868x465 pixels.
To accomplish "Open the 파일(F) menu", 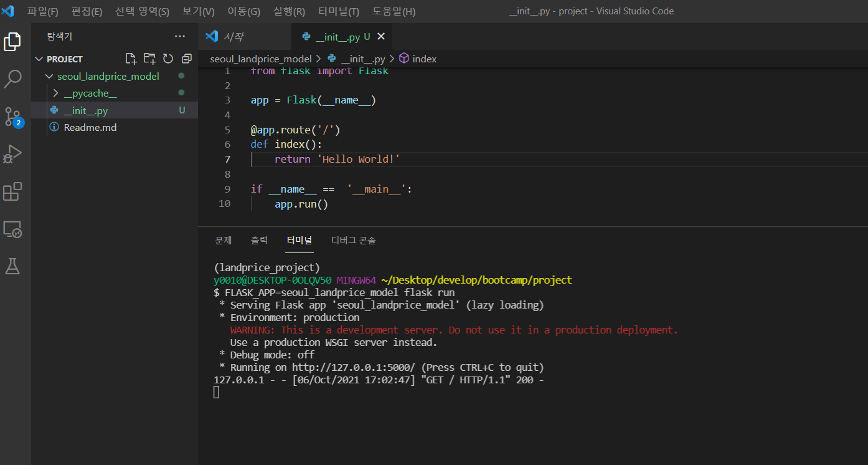I will coord(43,11).
